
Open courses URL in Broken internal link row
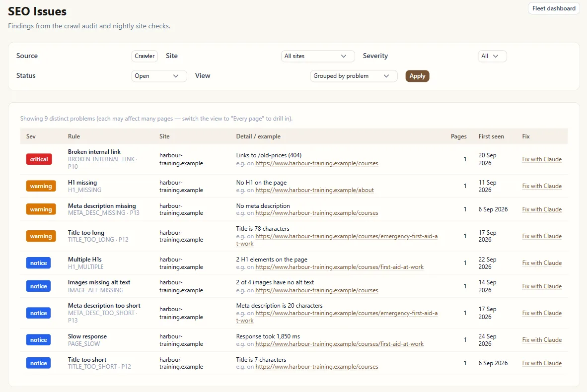click(x=317, y=163)
